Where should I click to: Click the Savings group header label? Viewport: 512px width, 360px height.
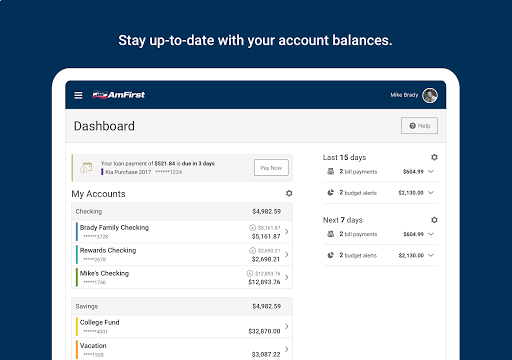tap(87, 306)
